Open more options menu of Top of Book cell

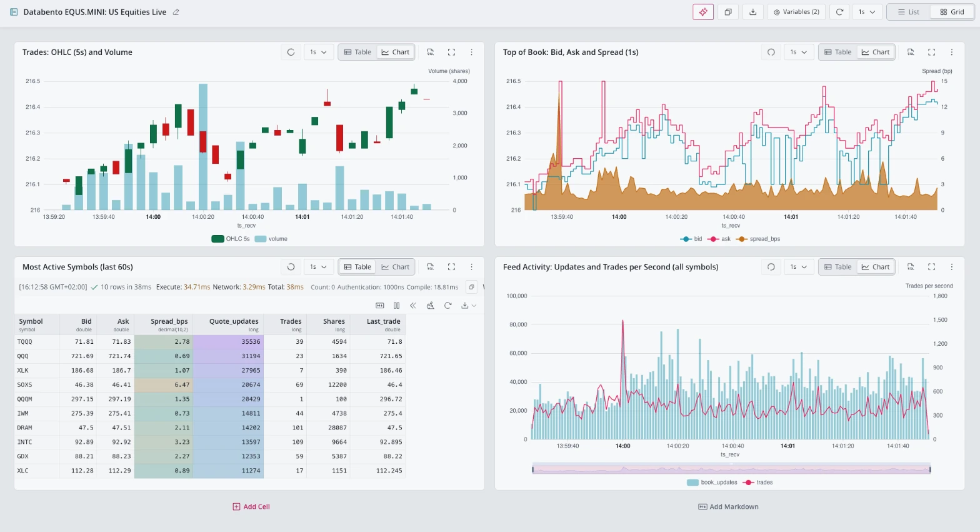pyautogui.click(x=952, y=52)
